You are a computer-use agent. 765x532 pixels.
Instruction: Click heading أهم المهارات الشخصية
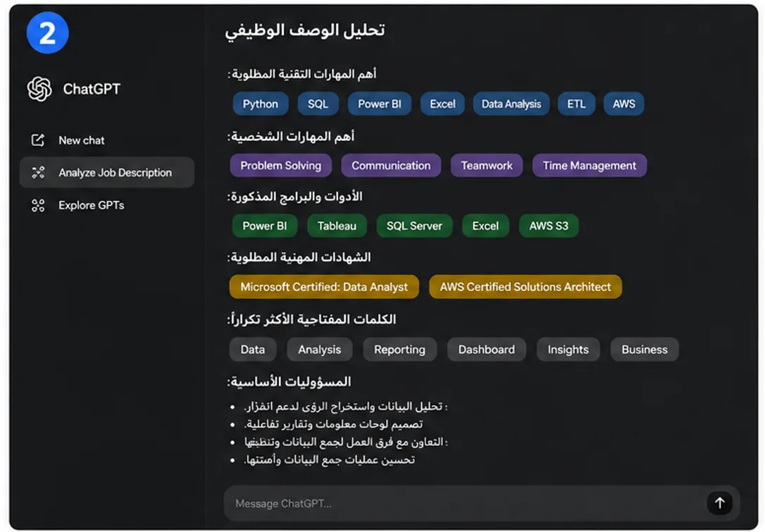coord(291,137)
